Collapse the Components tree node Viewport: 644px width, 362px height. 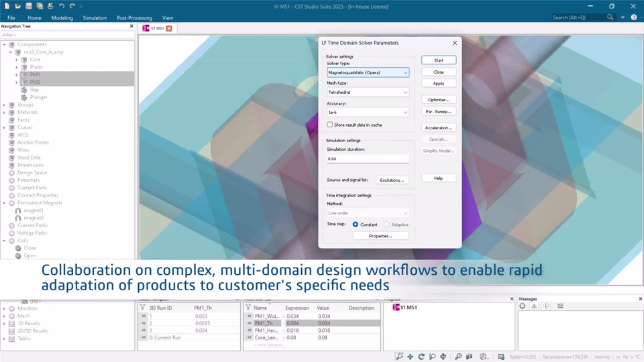5,44
